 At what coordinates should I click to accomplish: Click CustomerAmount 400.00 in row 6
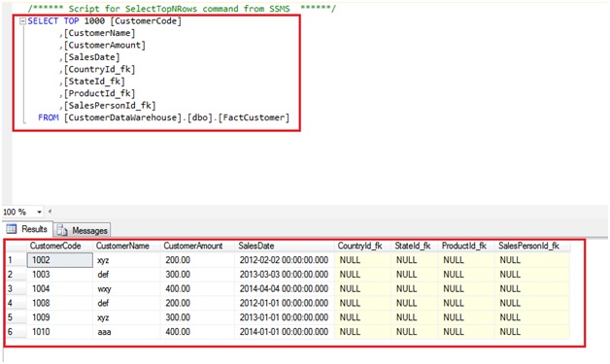point(197,332)
